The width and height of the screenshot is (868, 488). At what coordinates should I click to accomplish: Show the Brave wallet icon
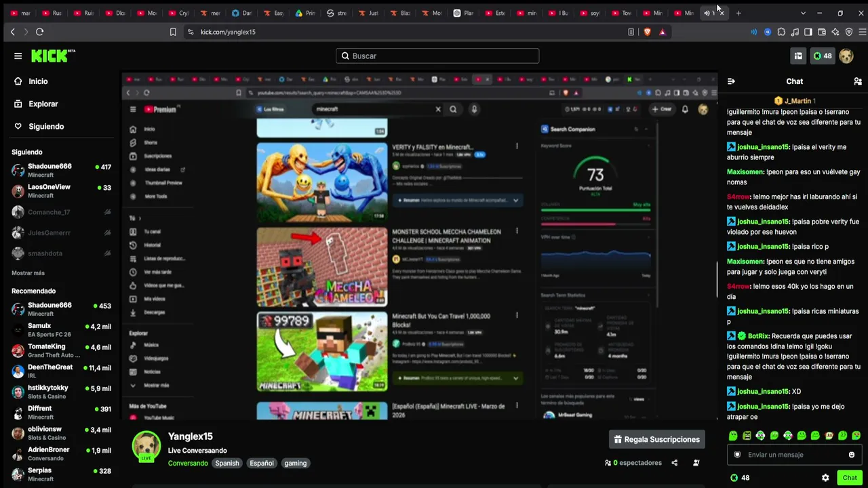tap(822, 32)
